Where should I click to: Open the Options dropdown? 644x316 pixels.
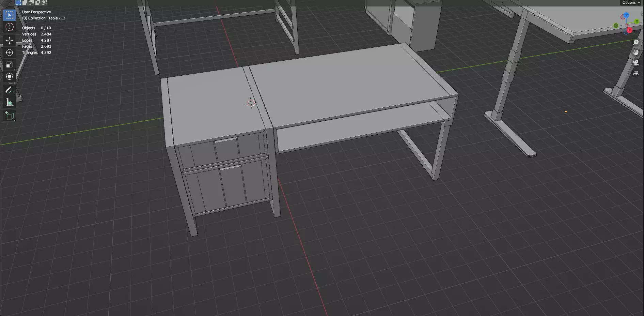click(x=631, y=2)
